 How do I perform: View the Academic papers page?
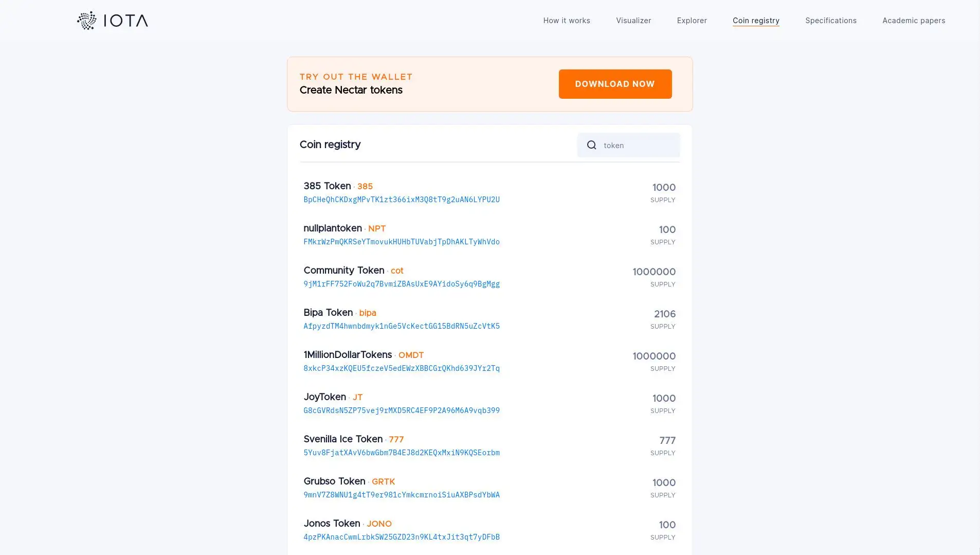[x=914, y=21]
